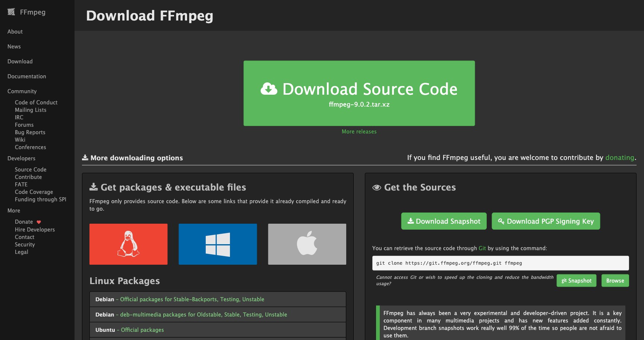Click the git Snapshot button
This screenshot has width=644, height=340.
click(x=577, y=281)
